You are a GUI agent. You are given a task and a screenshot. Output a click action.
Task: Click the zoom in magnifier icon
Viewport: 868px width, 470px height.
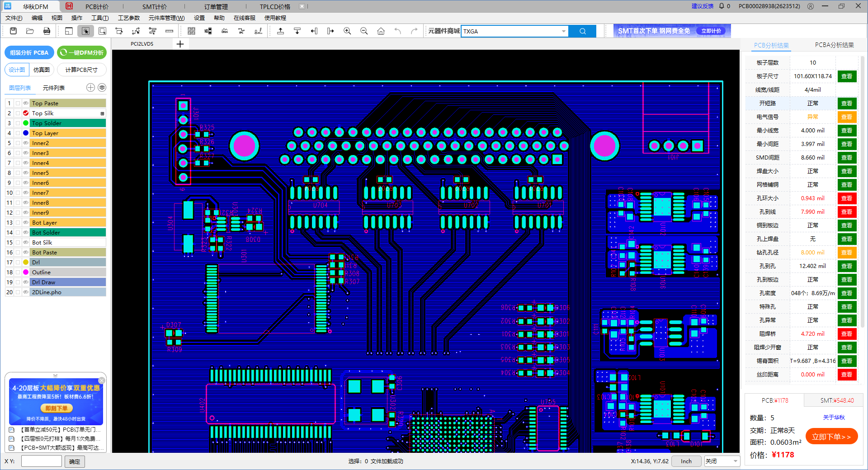click(347, 31)
